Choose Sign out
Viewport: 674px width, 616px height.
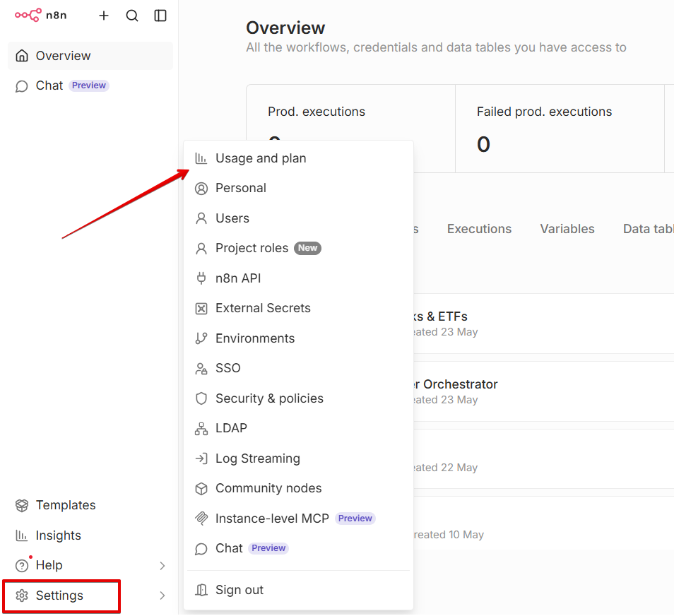tap(298, 590)
